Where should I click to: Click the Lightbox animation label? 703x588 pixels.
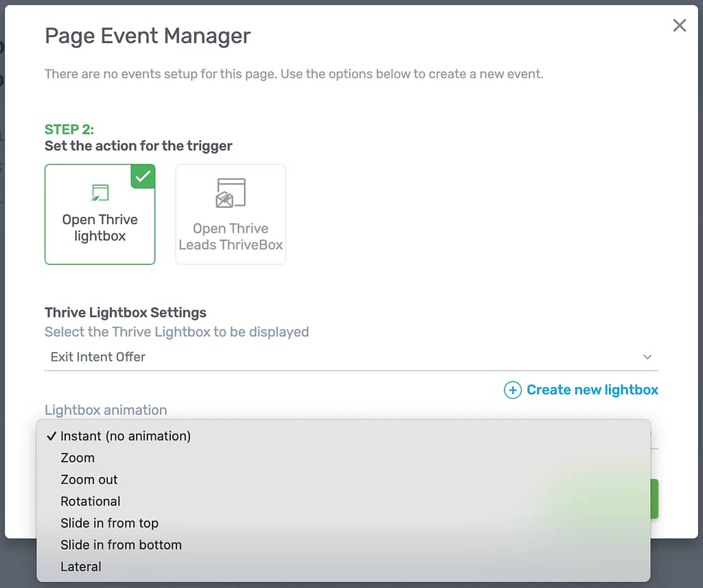point(106,410)
